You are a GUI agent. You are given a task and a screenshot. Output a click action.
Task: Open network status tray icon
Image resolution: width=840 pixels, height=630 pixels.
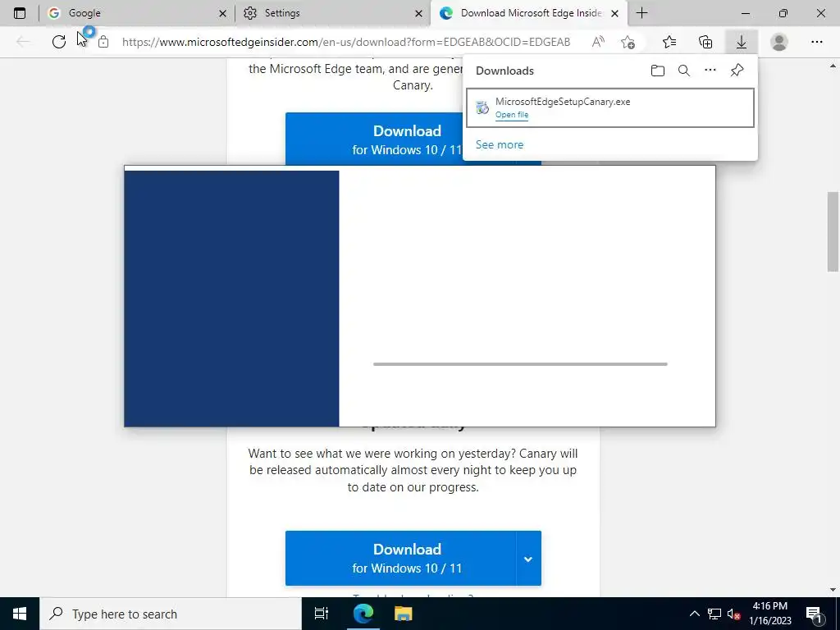714,614
